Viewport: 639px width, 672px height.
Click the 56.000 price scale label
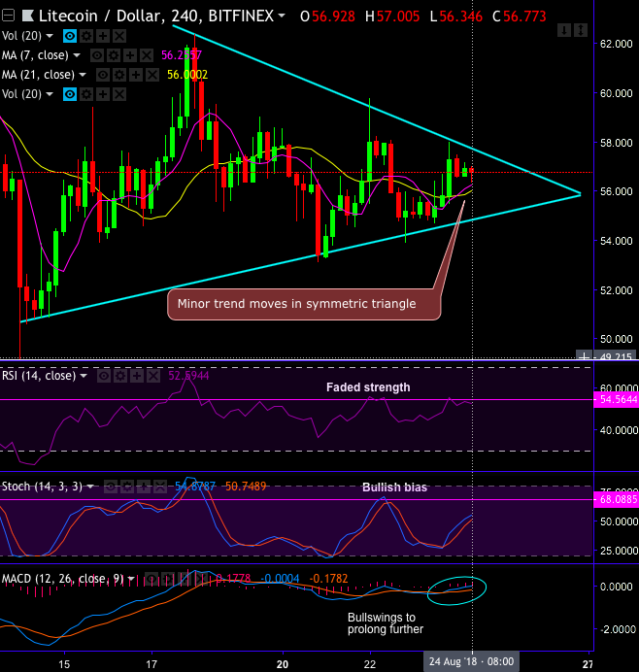click(x=616, y=191)
